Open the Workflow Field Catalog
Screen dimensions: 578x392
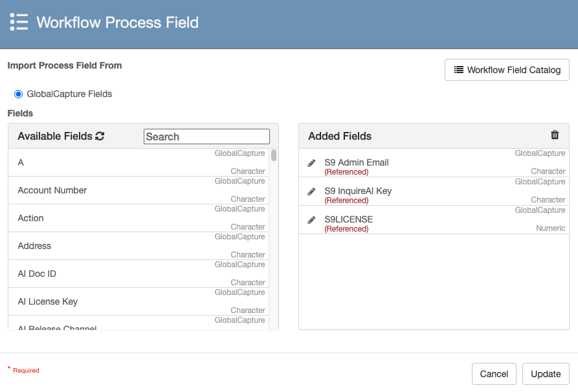click(507, 70)
